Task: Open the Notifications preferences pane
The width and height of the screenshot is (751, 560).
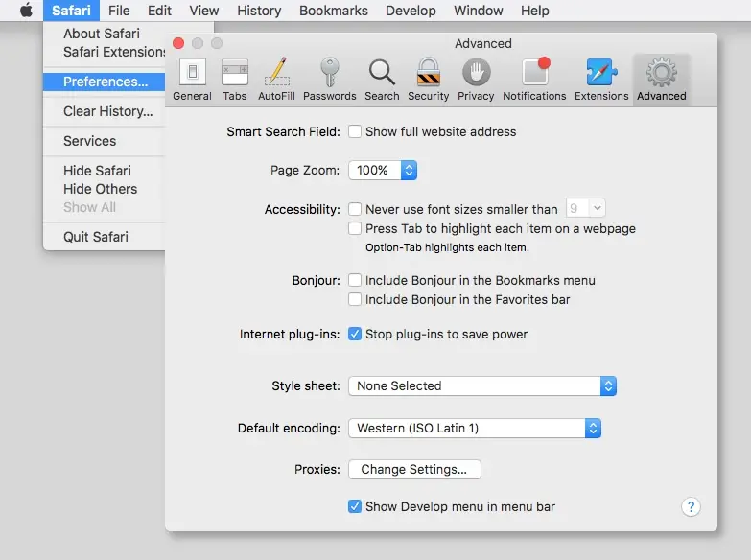Action: [534, 80]
